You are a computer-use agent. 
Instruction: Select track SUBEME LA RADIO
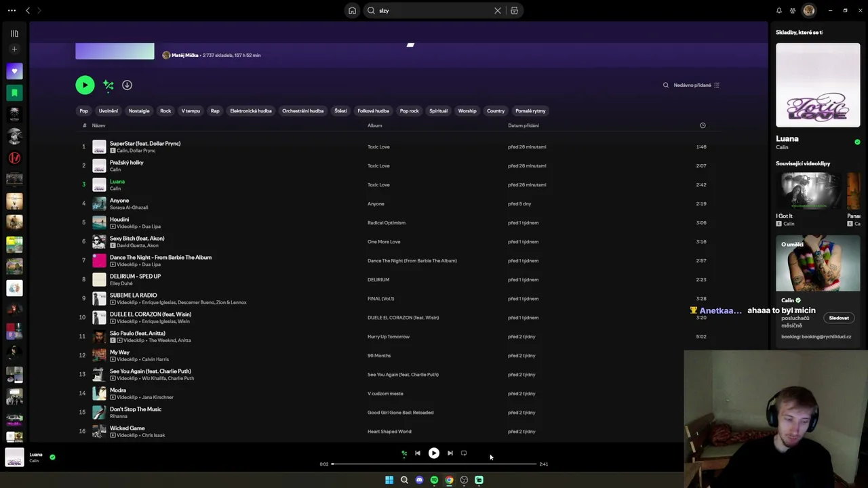[x=134, y=296]
